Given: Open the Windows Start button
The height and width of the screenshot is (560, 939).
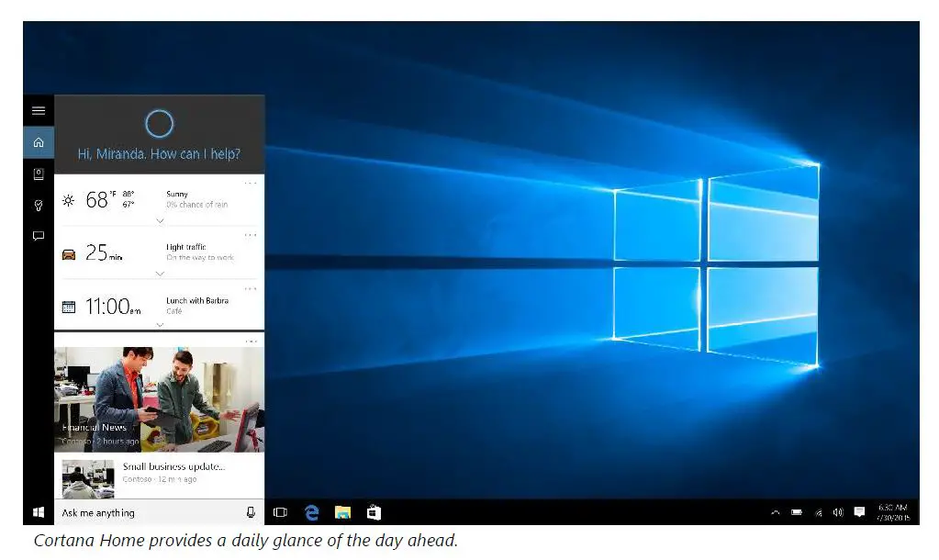Looking at the screenshot, I should [39, 512].
